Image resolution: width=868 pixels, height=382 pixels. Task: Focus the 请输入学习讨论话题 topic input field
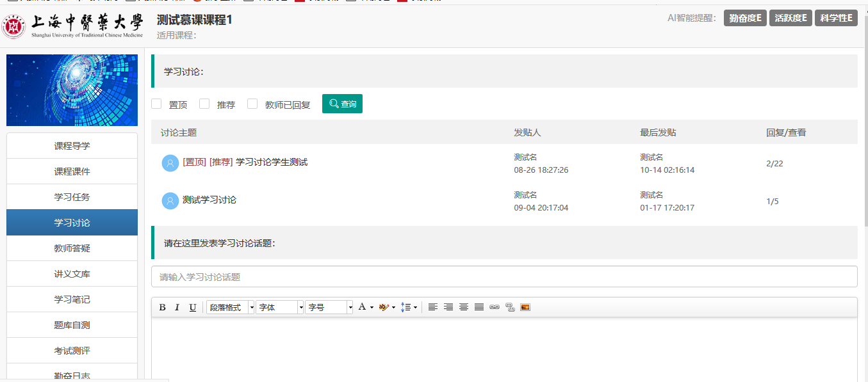[x=504, y=277]
